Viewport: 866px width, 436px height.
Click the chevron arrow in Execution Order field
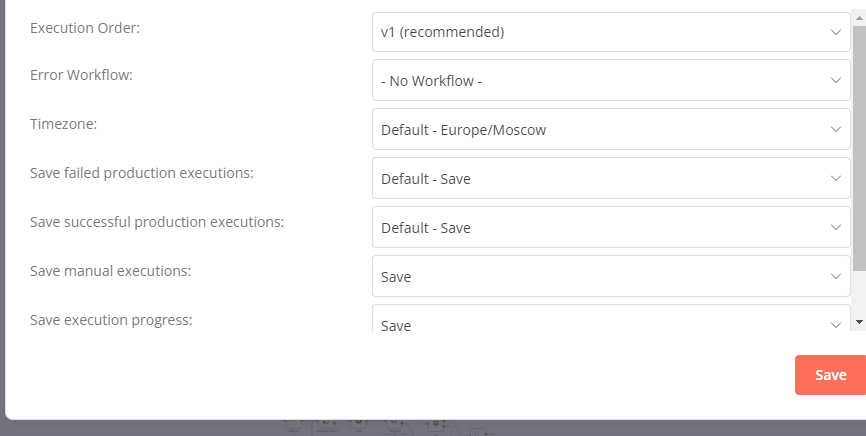836,32
